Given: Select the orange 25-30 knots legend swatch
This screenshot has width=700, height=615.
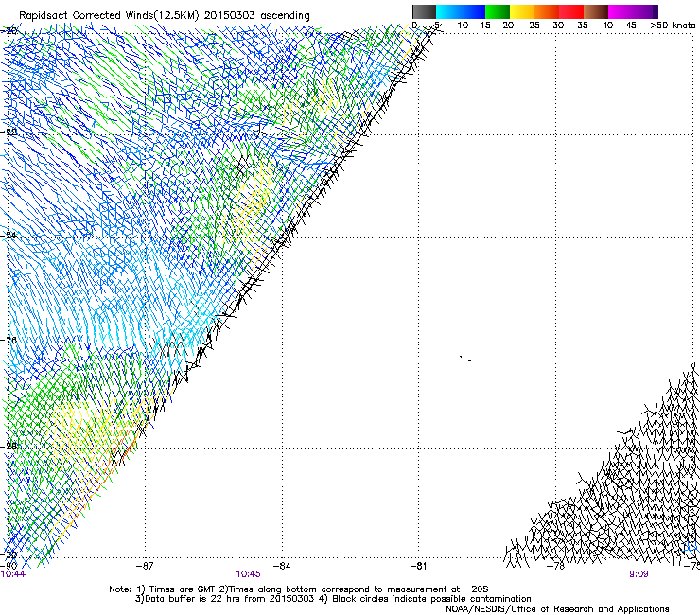Looking at the screenshot, I should (x=547, y=11).
